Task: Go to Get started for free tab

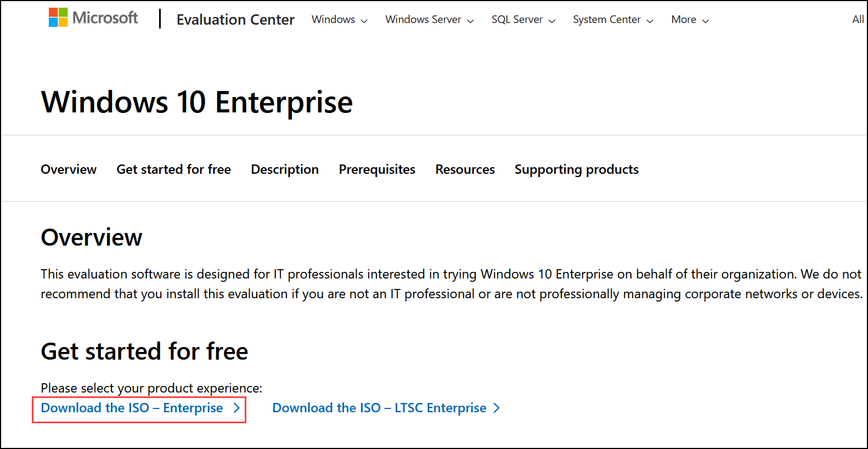Action: coord(174,169)
